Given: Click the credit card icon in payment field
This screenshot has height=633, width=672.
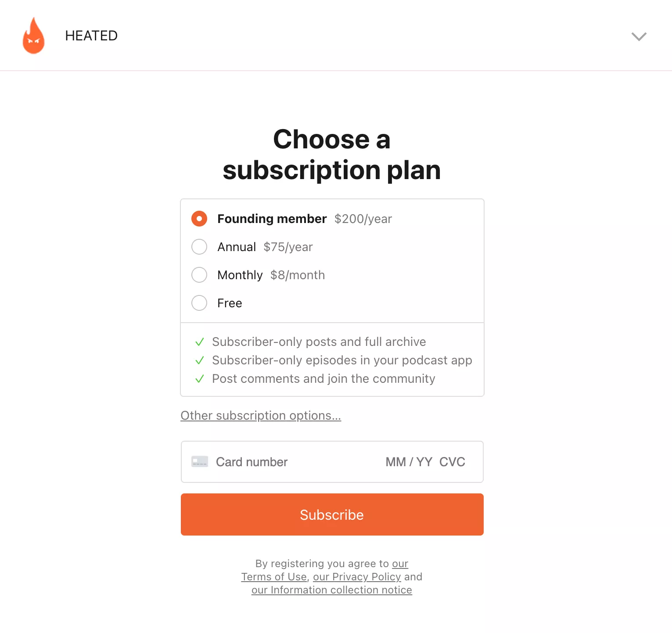Looking at the screenshot, I should pyautogui.click(x=200, y=462).
